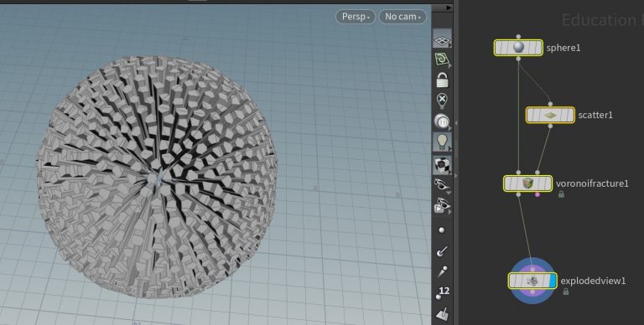Toggle the light bulb lighting icon
The image size is (644, 325).
click(442, 142)
